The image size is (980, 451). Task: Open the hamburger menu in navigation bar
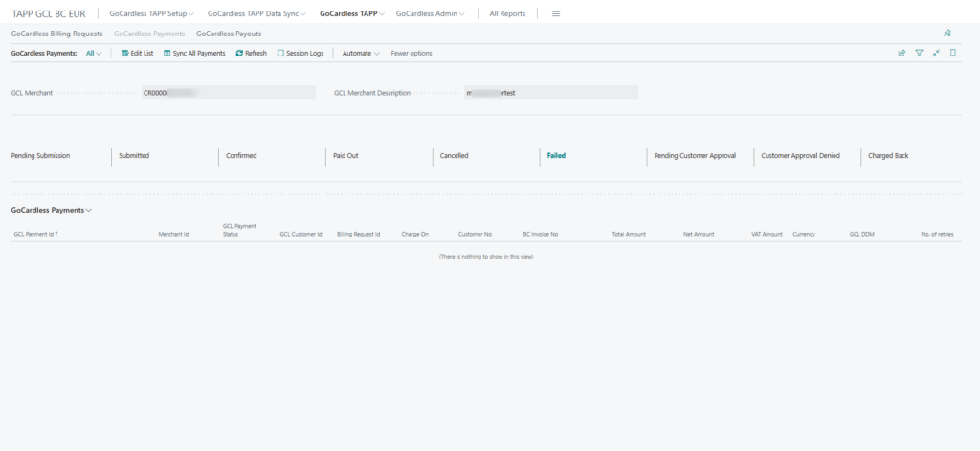pos(556,14)
